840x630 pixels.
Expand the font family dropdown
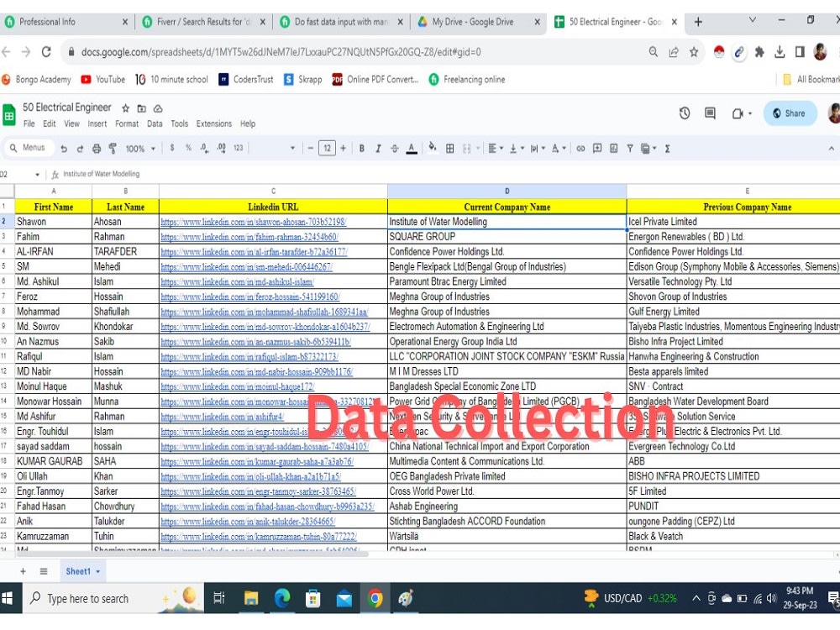[x=292, y=149]
